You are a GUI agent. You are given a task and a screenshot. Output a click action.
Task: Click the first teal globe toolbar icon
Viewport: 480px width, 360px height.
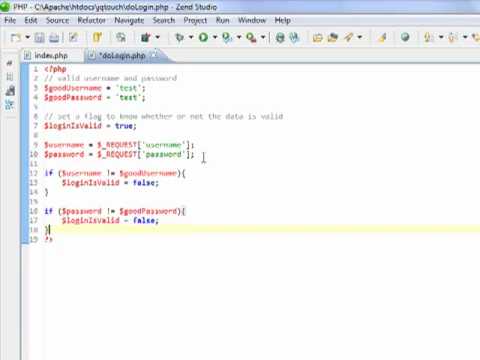coord(280,37)
